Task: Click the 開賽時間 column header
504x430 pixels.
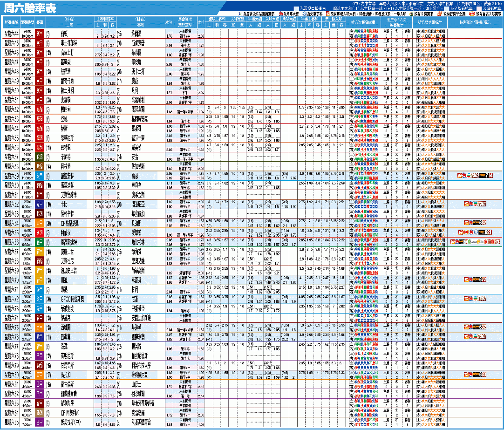Action: (x=27, y=22)
